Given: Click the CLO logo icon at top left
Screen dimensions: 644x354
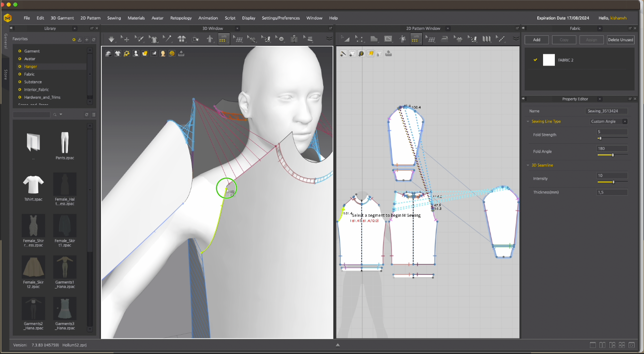Looking at the screenshot, I should point(8,18).
